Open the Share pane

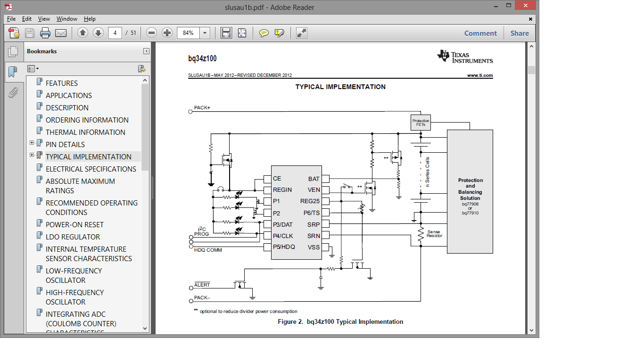[x=520, y=33]
